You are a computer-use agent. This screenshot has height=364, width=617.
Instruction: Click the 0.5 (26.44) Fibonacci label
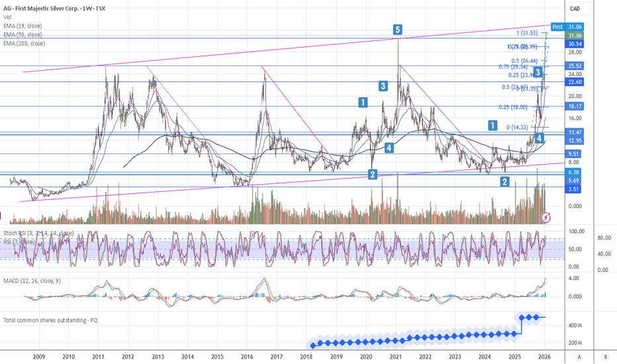click(523, 60)
